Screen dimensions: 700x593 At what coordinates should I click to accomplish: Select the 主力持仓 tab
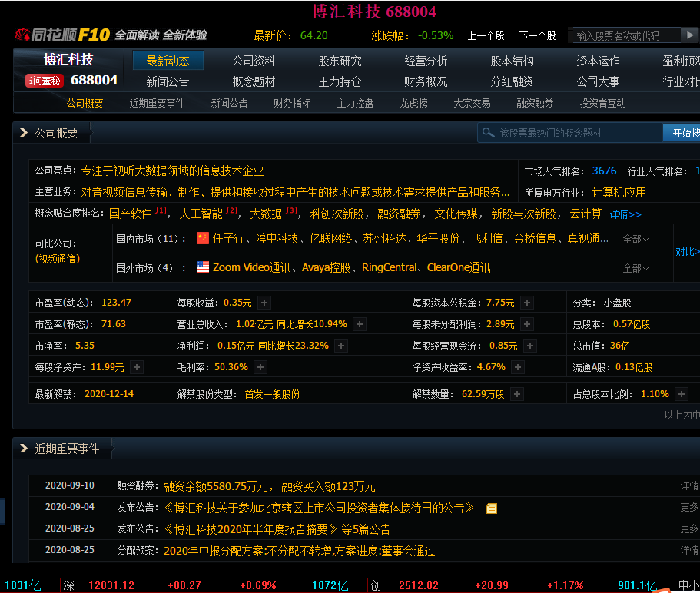[x=340, y=81]
